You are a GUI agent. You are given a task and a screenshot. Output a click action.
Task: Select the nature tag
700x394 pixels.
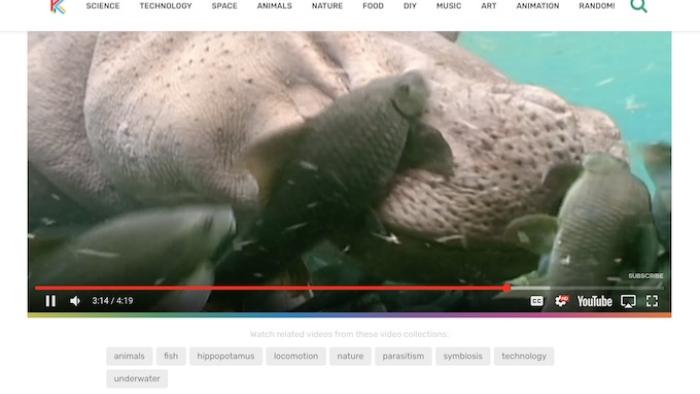(x=350, y=356)
